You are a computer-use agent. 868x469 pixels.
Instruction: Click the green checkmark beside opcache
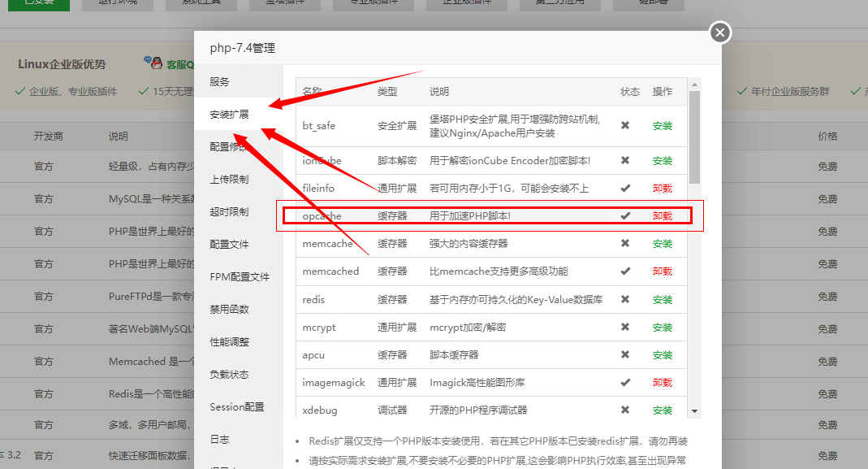point(627,215)
